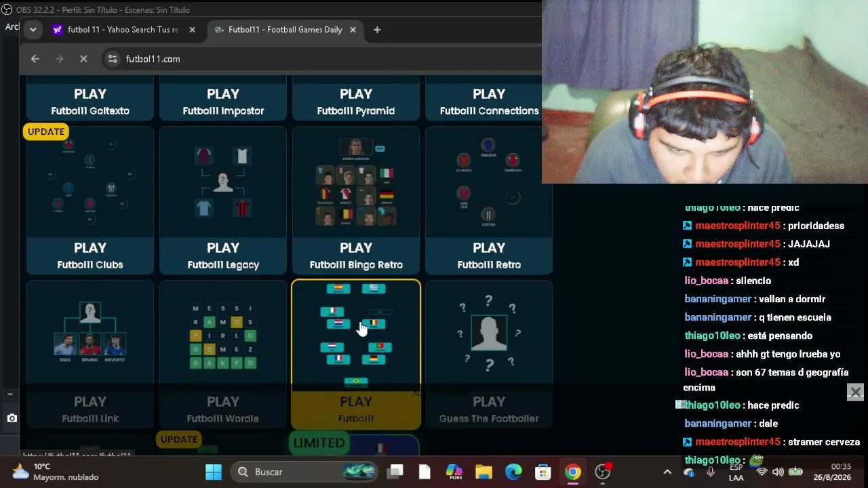Play Futbol11 Link
This screenshot has height=488, width=868.
[90, 409]
